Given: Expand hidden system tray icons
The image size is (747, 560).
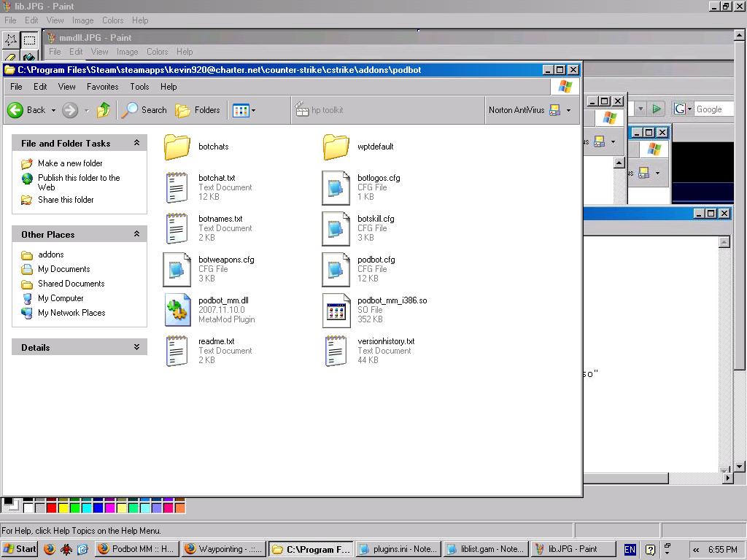Looking at the screenshot, I should [696, 550].
